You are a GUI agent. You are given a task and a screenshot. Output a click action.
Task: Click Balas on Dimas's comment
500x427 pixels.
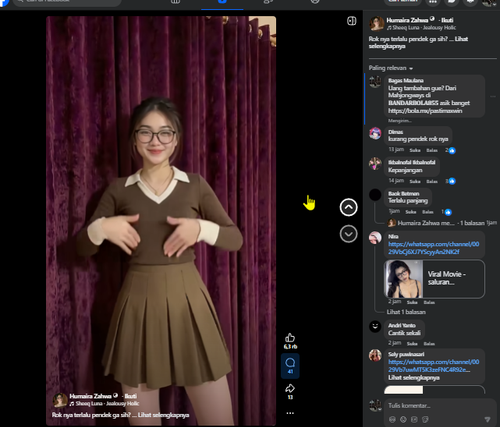click(432, 150)
